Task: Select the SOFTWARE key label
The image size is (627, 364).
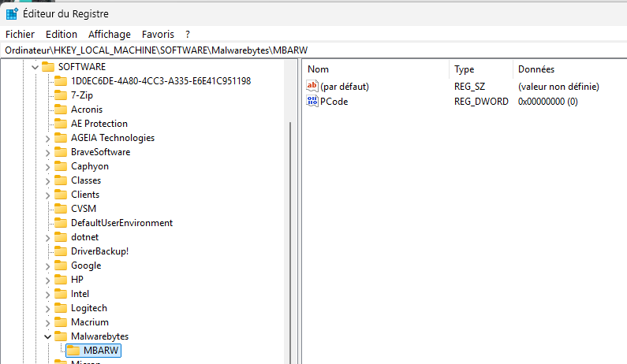Action: click(x=82, y=67)
